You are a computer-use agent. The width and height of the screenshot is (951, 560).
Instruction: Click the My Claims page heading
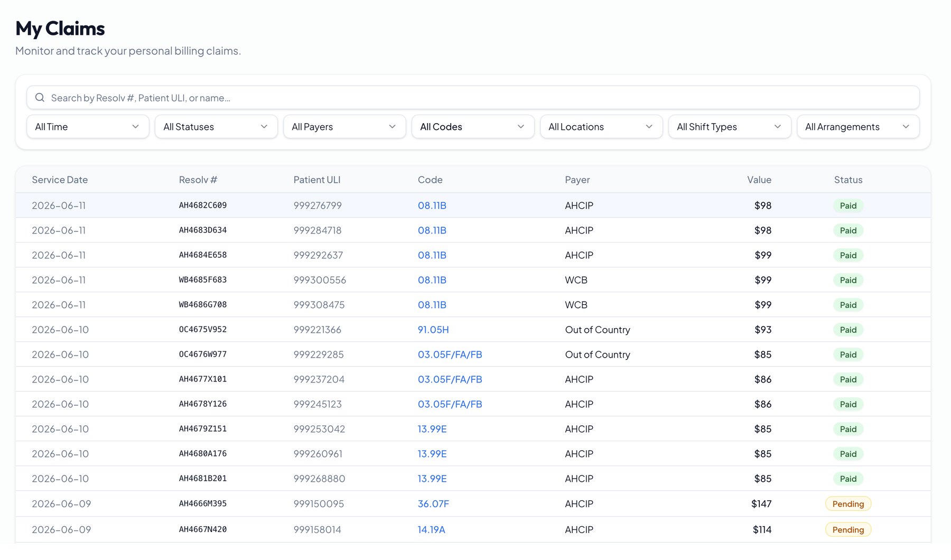(x=60, y=29)
